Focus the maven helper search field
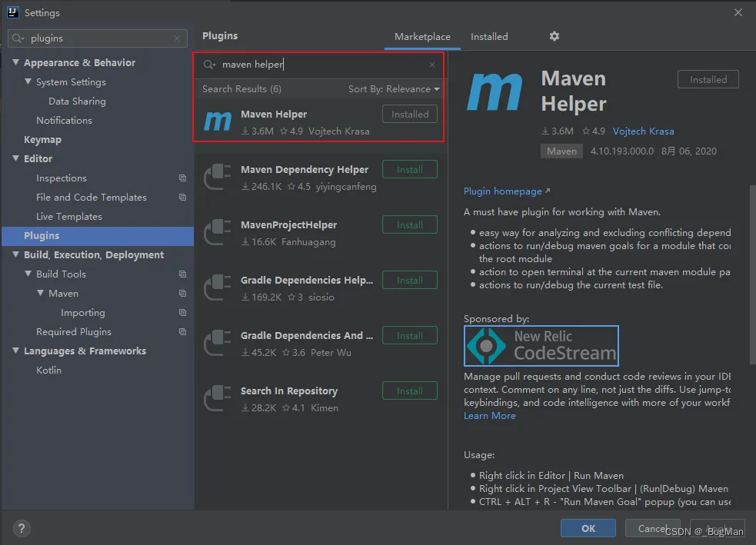Image resolution: width=756 pixels, height=545 pixels. click(318, 65)
